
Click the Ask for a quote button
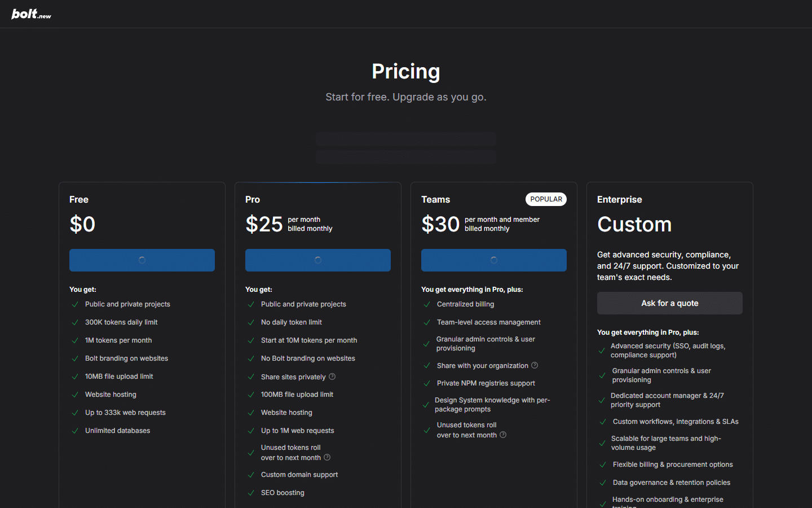(x=669, y=303)
